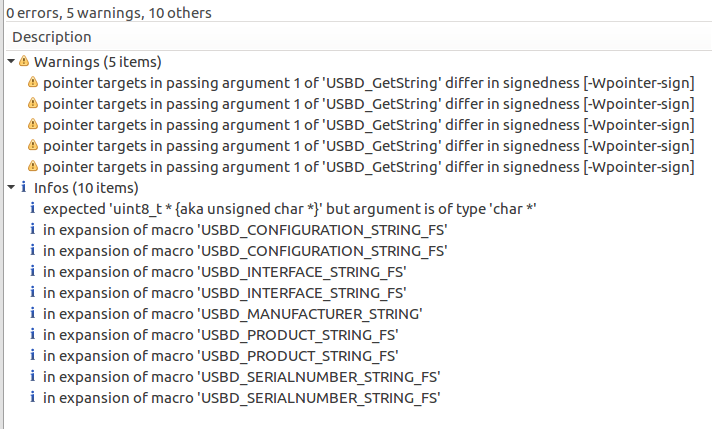The image size is (712, 429).
Task: Select second USBD_INTERFACE_STRING_FS info entry
Action: coord(224,293)
